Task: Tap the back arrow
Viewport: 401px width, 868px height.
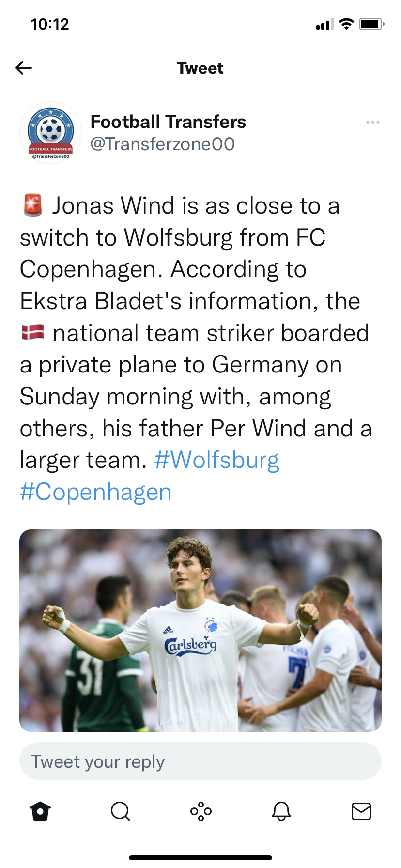Action: [24, 68]
